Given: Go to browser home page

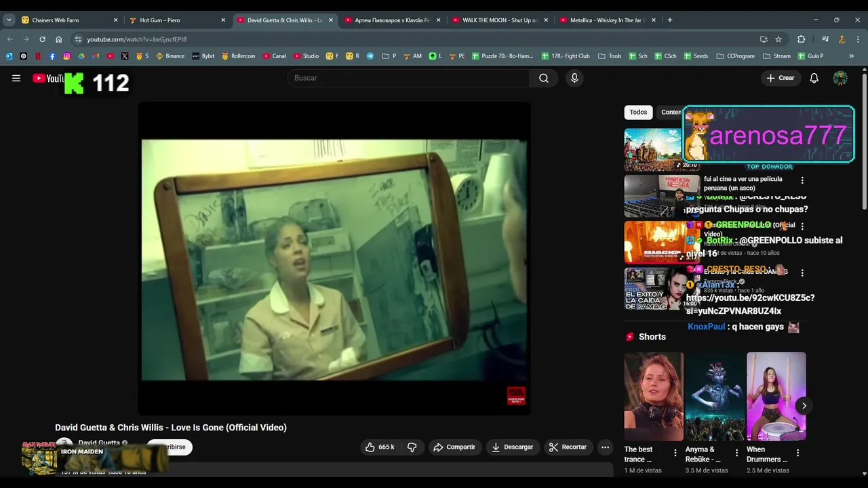Looking at the screenshot, I should pyautogui.click(x=58, y=39).
